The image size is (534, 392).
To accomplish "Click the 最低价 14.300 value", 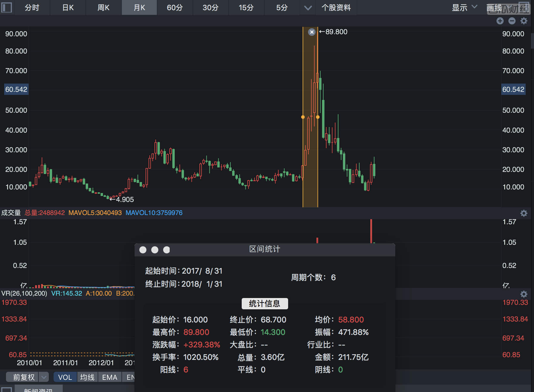I will (x=273, y=332).
